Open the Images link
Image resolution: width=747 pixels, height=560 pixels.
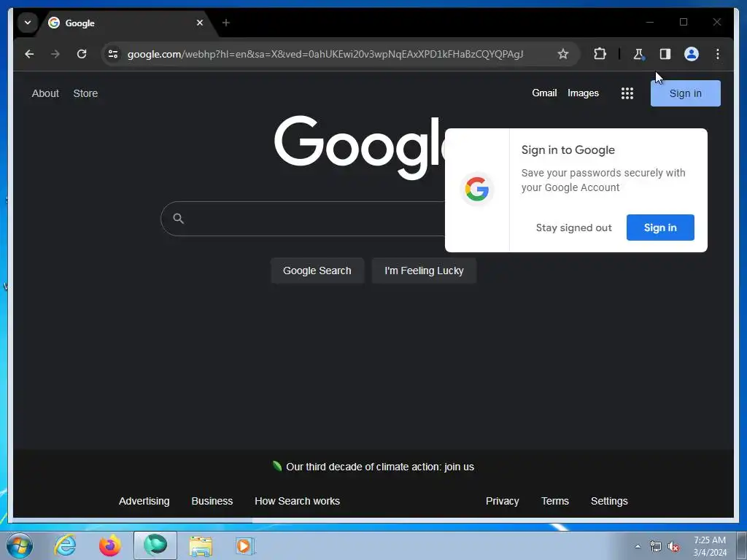(583, 93)
